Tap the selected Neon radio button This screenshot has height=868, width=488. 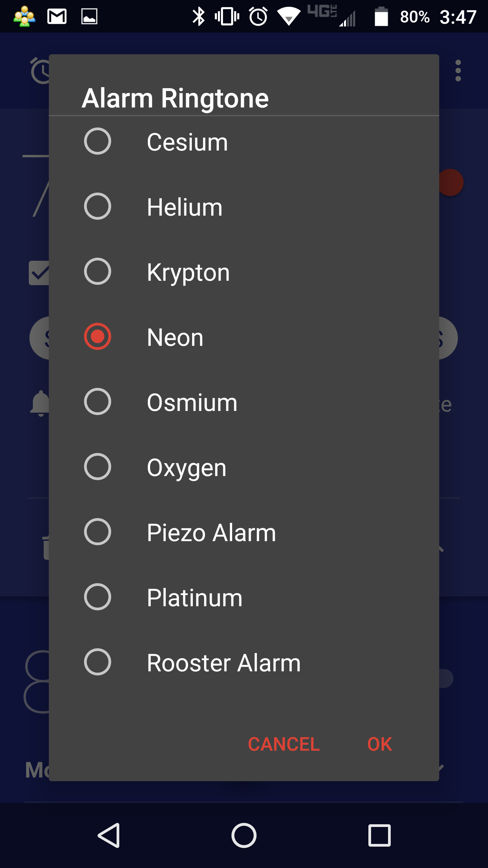point(98,336)
